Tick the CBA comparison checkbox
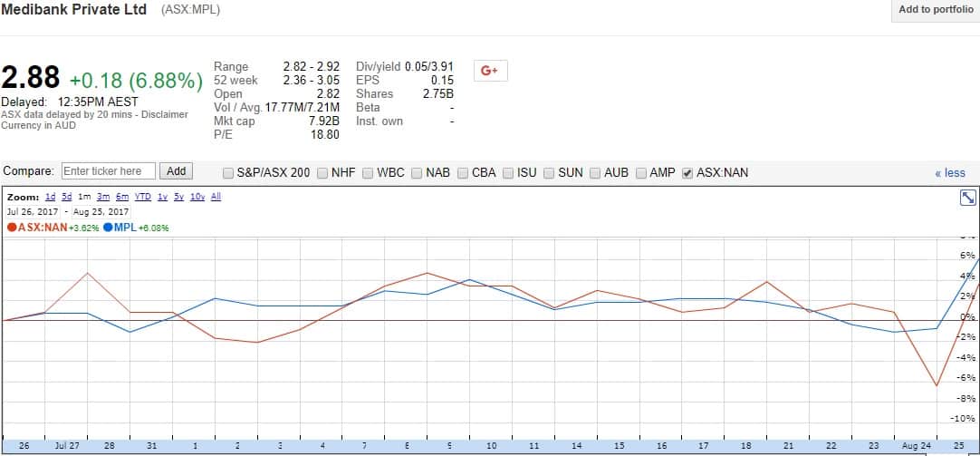Image resolution: width=980 pixels, height=456 pixels. tap(463, 172)
